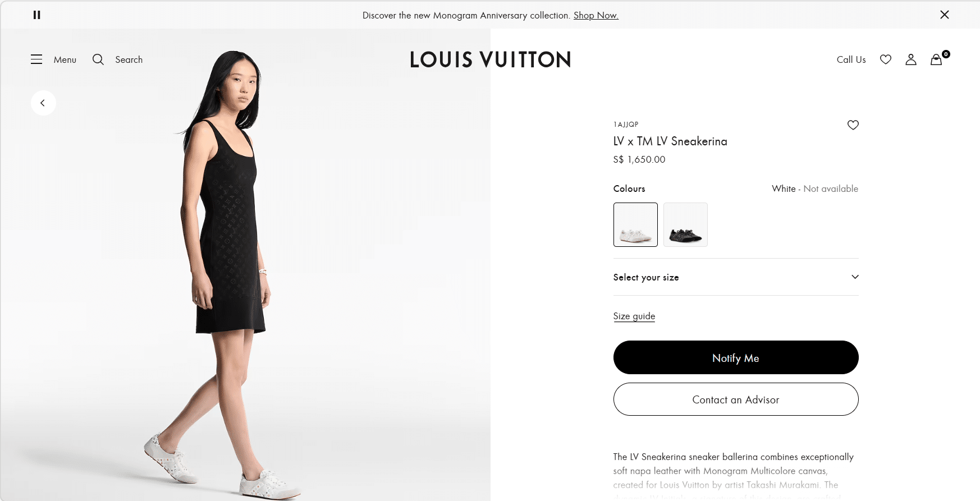Open wishlist heart icon in header
This screenshot has width=980, height=501.
click(886, 59)
